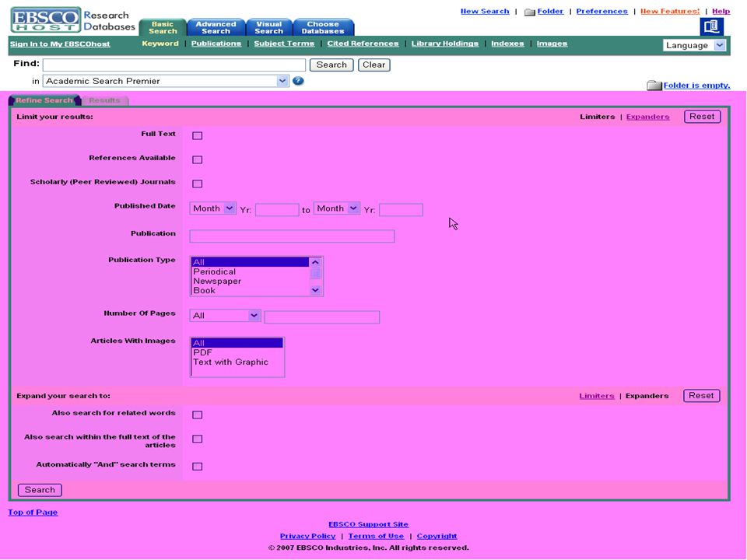Open the second Month dropdown after 'to'
Viewport: 747px width, 560px height.
(x=336, y=208)
